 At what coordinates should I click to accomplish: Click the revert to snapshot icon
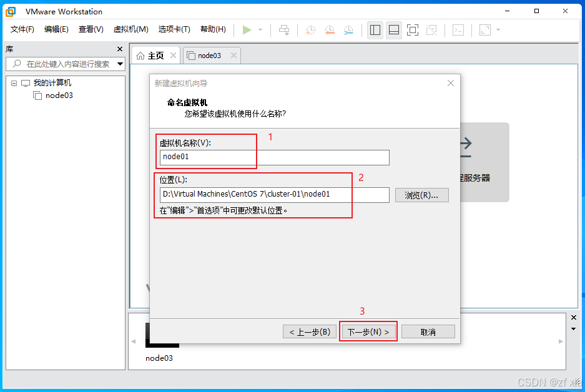click(x=330, y=30)
